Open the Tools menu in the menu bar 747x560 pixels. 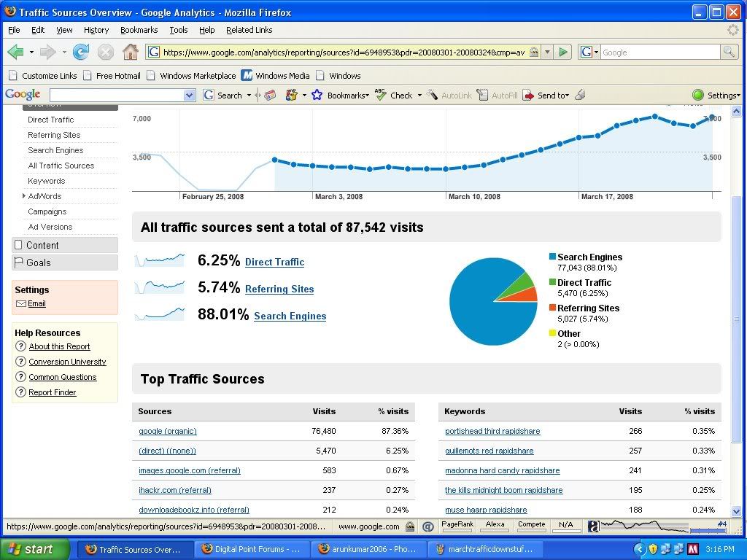178,30
